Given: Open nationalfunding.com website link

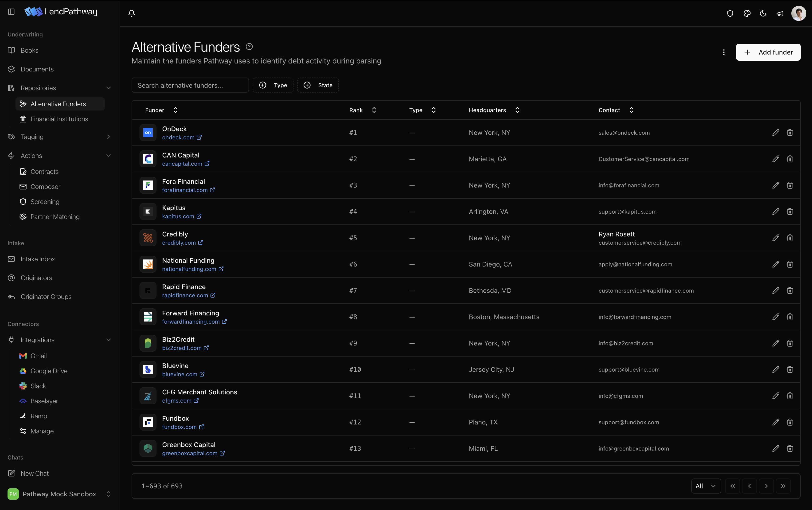Looking at the screenshot, I should [193, 269].
